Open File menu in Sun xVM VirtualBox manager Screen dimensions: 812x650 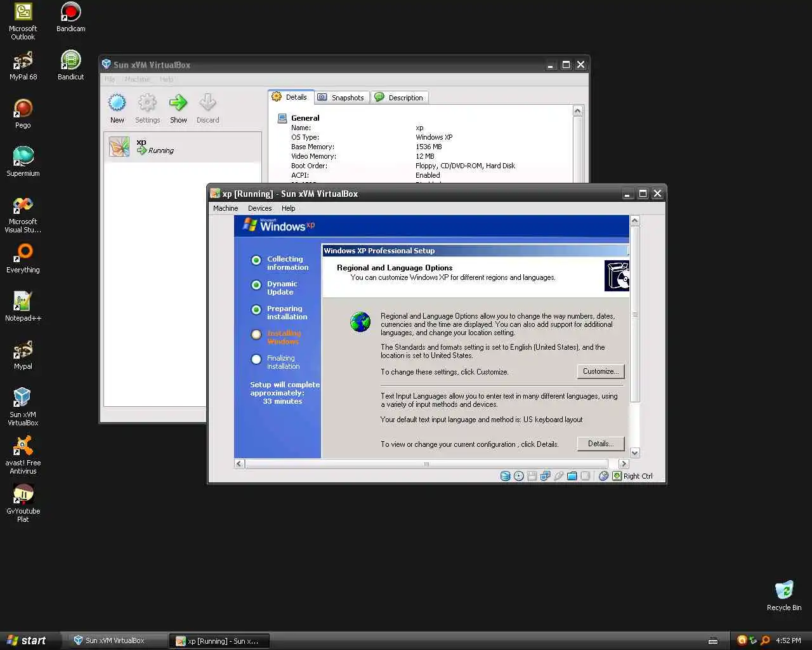pos(110,79)
